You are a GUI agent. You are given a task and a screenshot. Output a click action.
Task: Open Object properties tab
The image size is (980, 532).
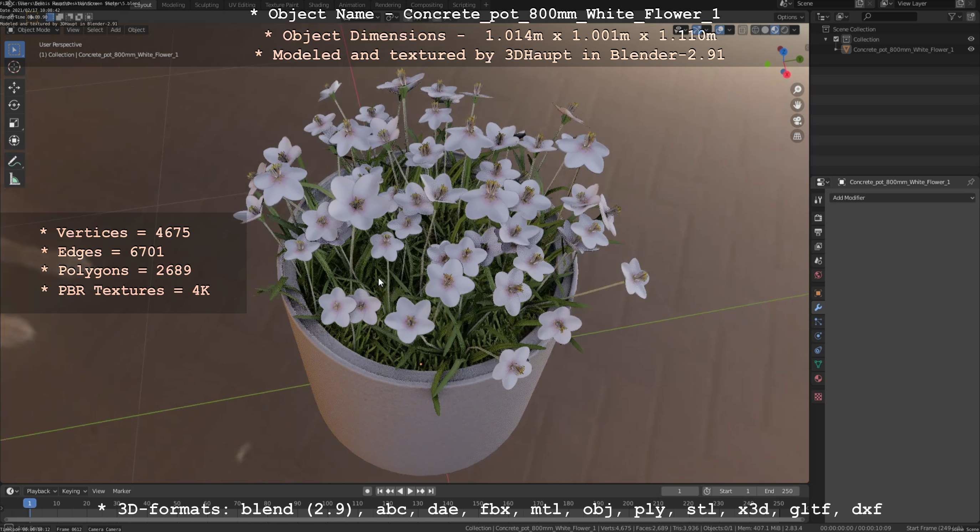pos(818,293)
